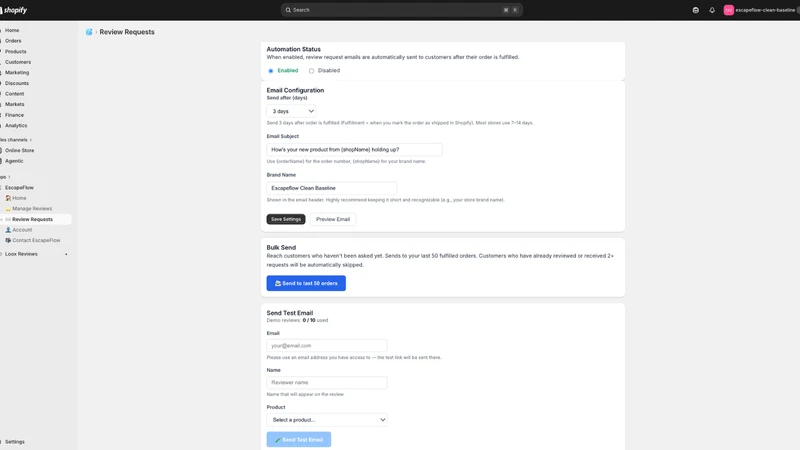Click the Review Requests breadcrumb title
The height and width of the screenshot is (450, 800).
point(127,32)
